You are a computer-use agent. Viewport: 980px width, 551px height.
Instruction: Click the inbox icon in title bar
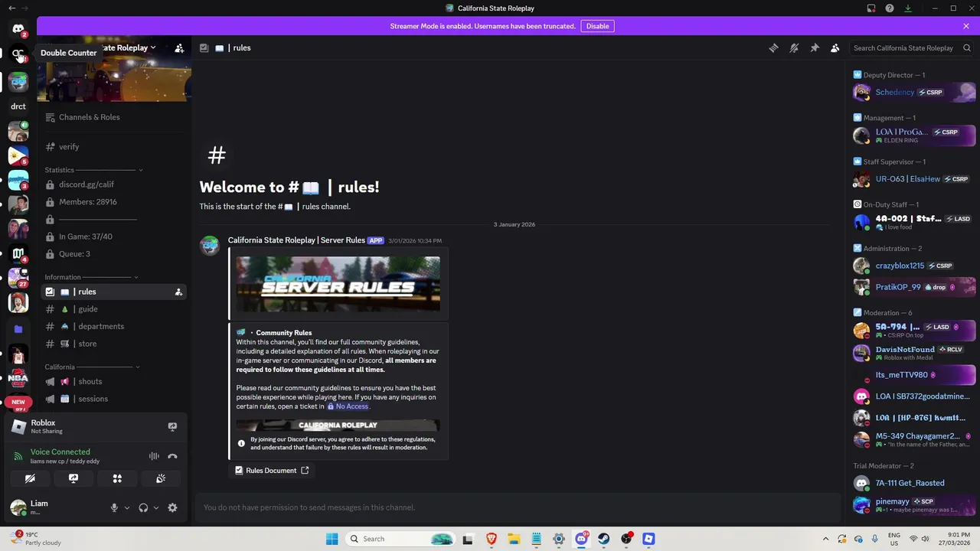(x=871, y=8)
